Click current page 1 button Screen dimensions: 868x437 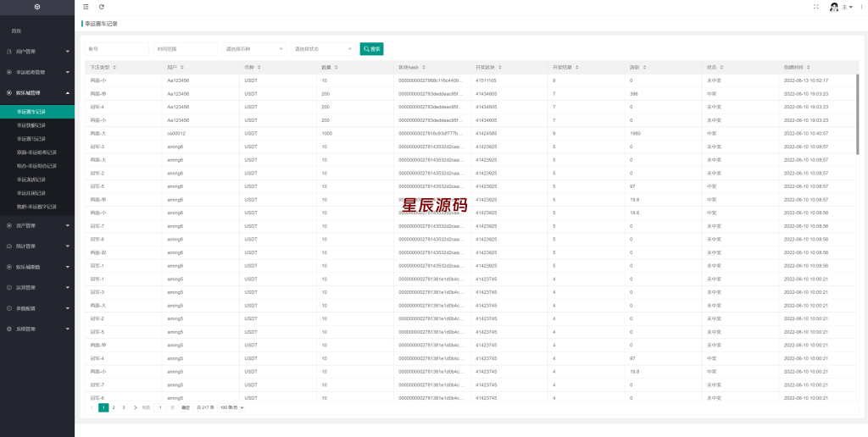pos(103,407)
